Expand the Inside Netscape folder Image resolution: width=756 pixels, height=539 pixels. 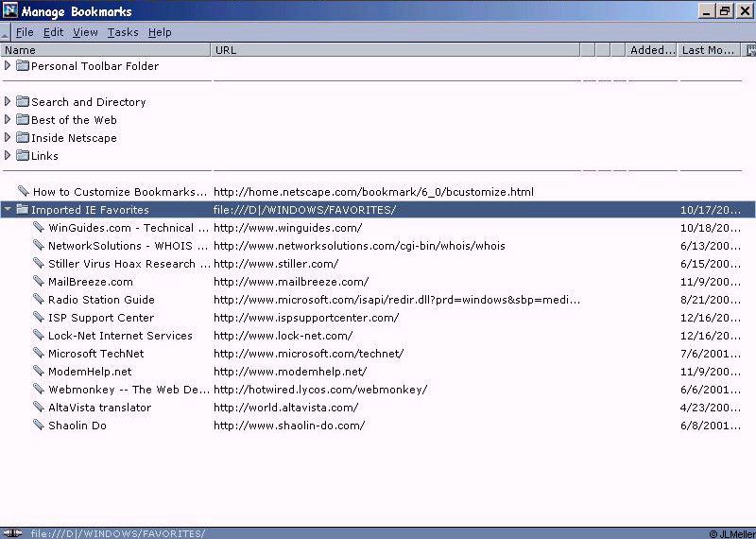[8, 137]
